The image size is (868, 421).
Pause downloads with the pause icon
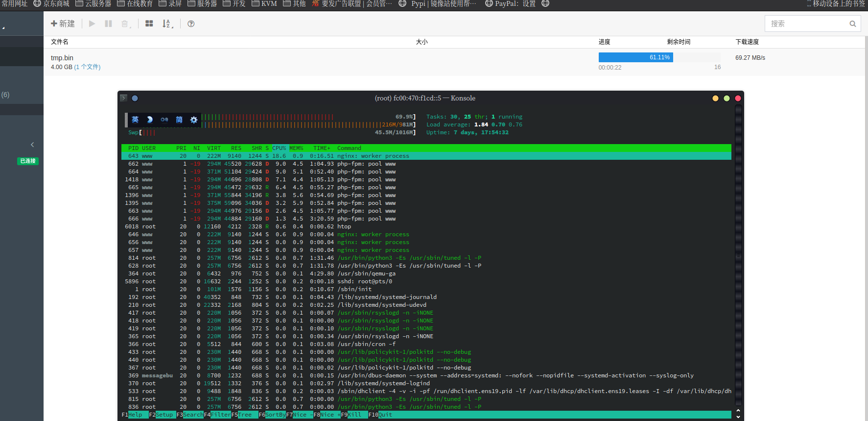(108, 24)
